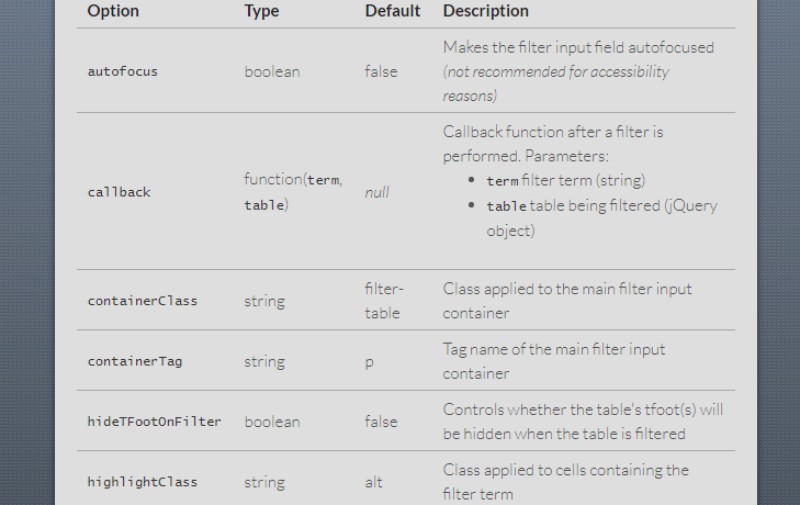Click the 'function(term, table)' type text
This screenshot has height=505, width=800.
(x=293, y=192)
